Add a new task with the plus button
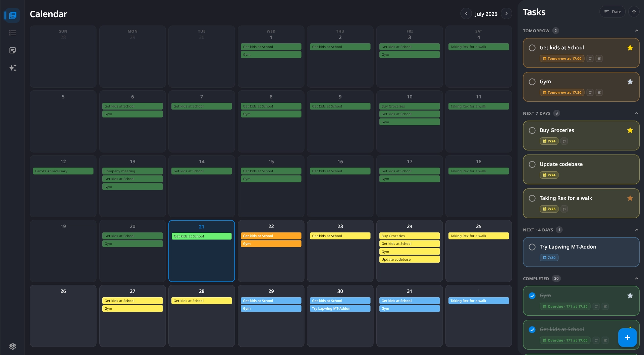This screenshot has width=644, height=355. pyautogui.click(x=628, y=338)
